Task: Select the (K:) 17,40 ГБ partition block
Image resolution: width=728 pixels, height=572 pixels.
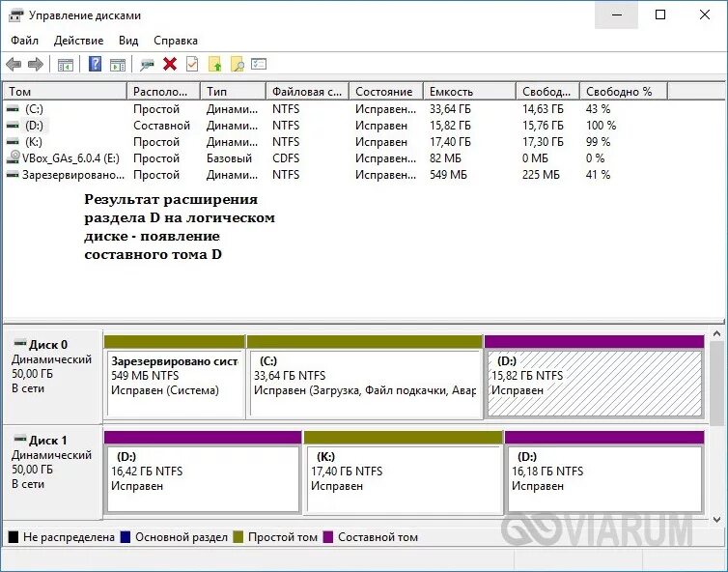Action: pos(404,472)
